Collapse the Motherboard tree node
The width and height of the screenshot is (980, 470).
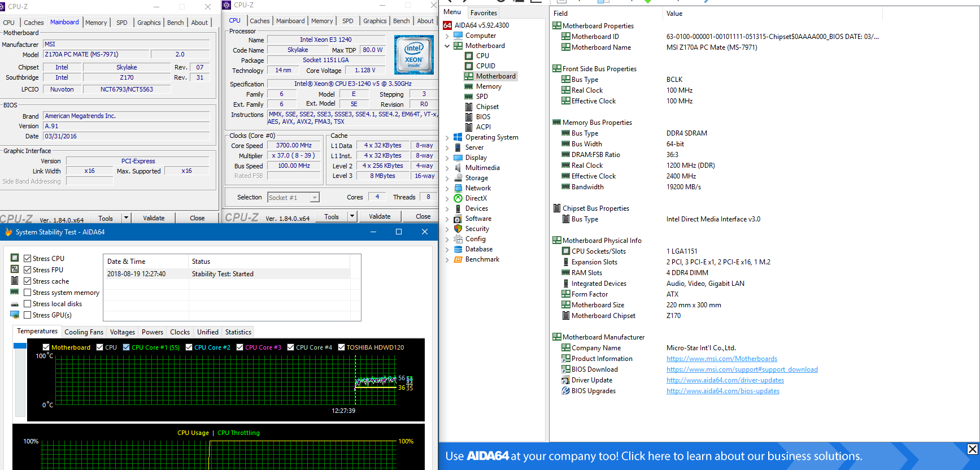click(x=447, y=46)
